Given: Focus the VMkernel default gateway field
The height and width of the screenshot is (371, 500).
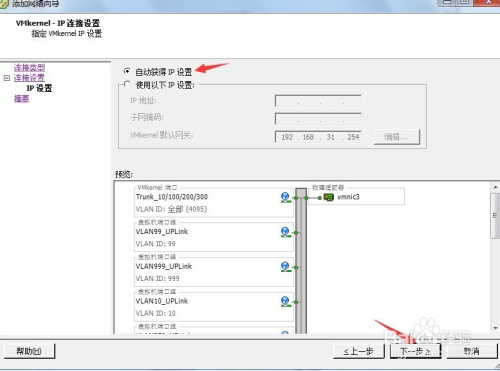Looking at the screenshot, I should 318,137.
